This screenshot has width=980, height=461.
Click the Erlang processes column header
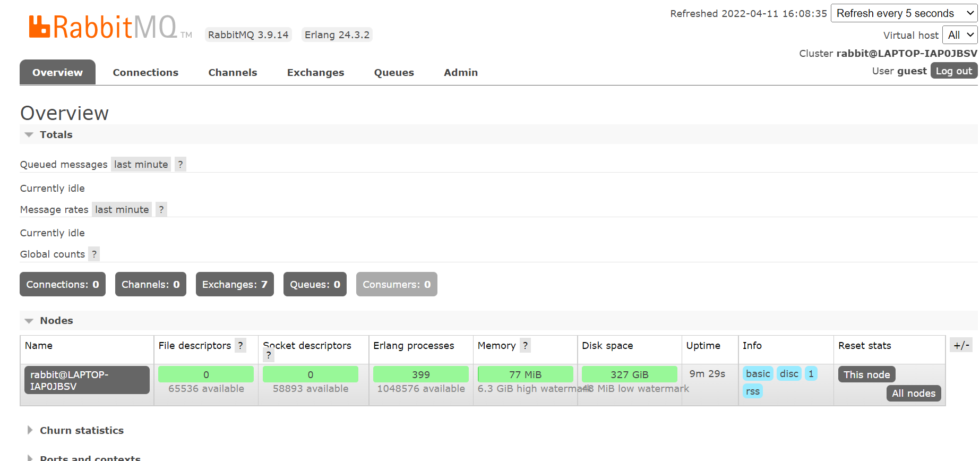pos(414,346)
